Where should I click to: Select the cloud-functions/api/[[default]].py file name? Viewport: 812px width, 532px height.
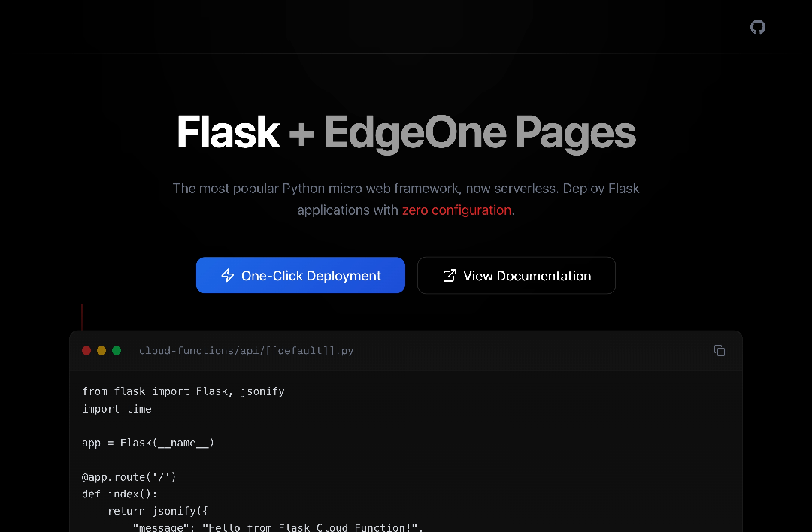click(246, 351)
